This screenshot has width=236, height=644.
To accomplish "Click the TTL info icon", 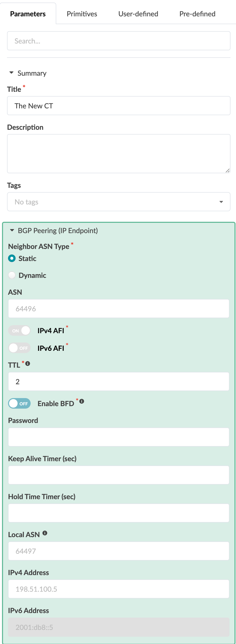I will [x=28, y=363].
